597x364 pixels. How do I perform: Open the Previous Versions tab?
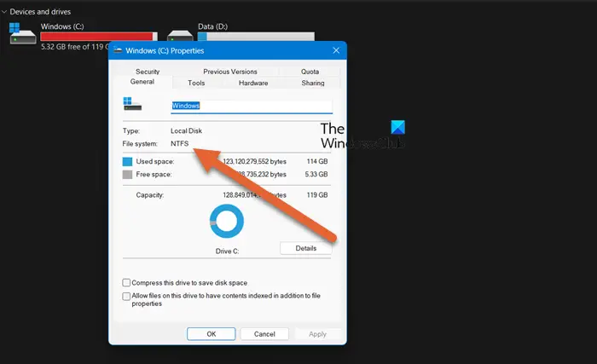click(x=230, y=72)
